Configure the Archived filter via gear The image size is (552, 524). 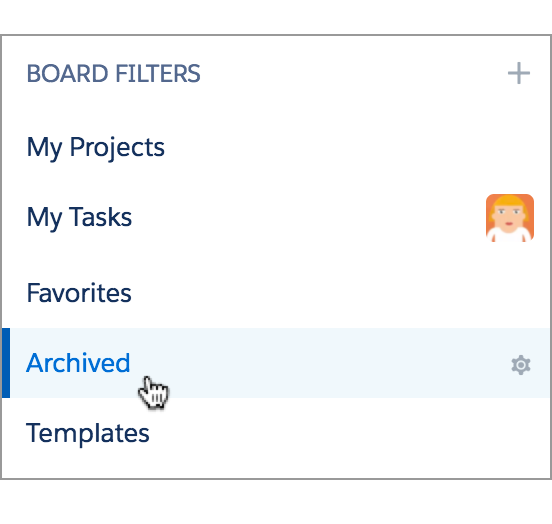pos(521,365)
